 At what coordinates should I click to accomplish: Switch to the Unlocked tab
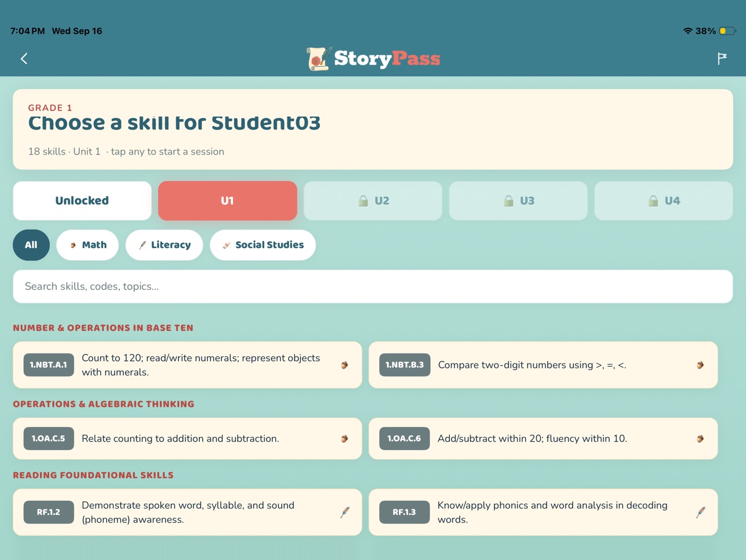click(x=82, y=201)
